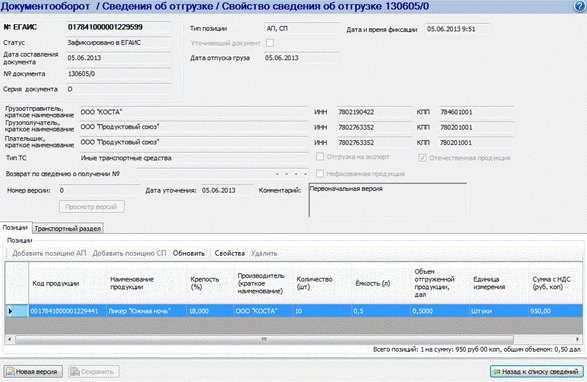Click the Просмотр версий button
Image resolution: width=587 pixels, height=382 pixels.
pos(92,207)
